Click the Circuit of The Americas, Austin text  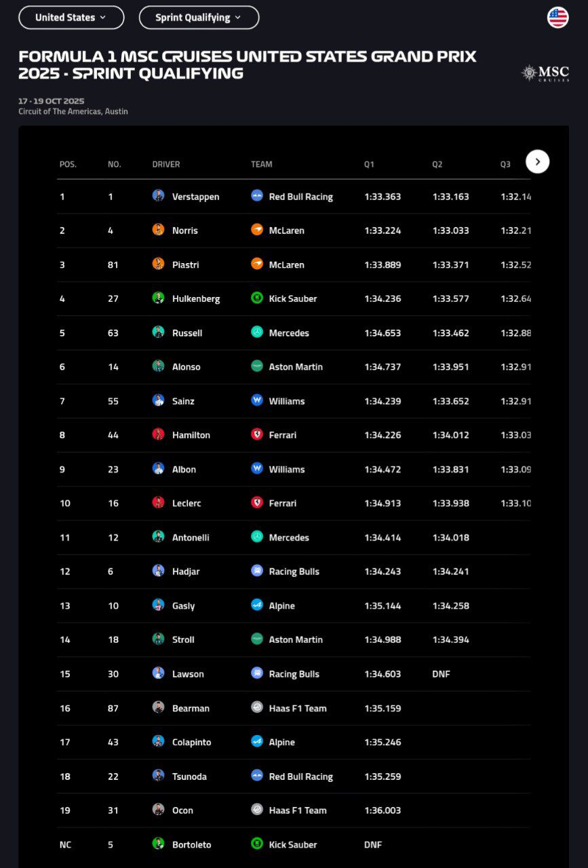pyautogui.click(x=73, y=111)
